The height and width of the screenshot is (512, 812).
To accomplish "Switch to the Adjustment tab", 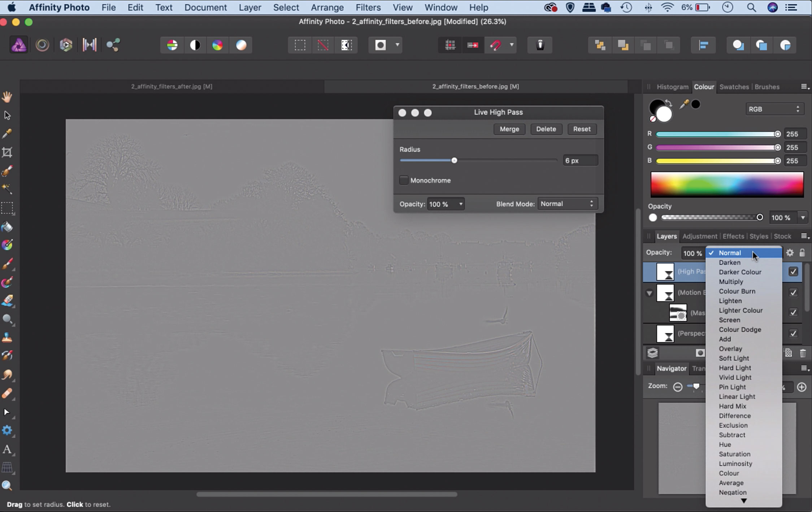I will pyautogui.click(x=699, y=236).
